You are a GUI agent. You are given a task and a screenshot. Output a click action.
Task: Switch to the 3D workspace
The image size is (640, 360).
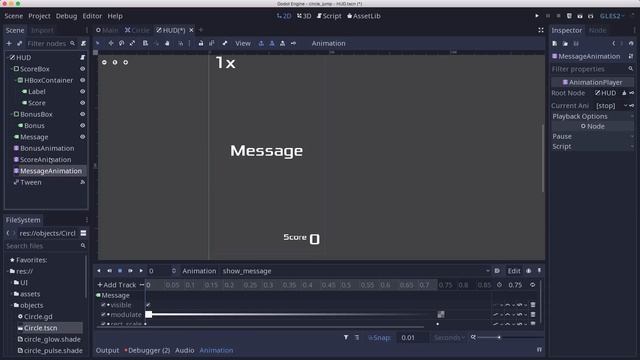pyautogui.click(x=304, y=16)
